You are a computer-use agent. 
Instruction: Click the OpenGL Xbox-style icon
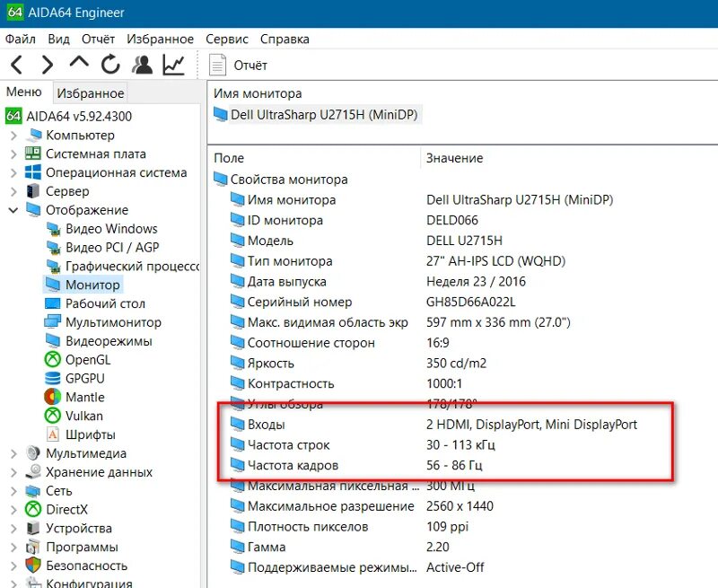pyautogui.click(x=53, y=359)
